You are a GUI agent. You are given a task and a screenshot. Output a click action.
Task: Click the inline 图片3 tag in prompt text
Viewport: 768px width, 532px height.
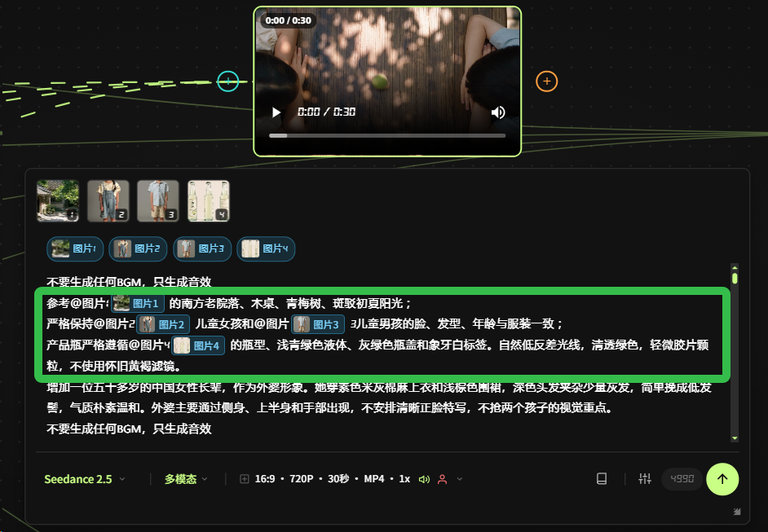[318, 324]
